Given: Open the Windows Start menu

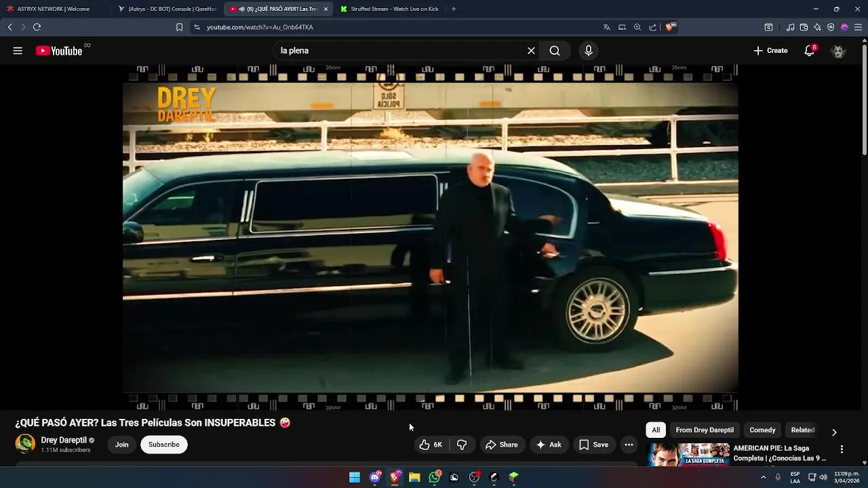Looking at the screenshot, I should 355,477.
